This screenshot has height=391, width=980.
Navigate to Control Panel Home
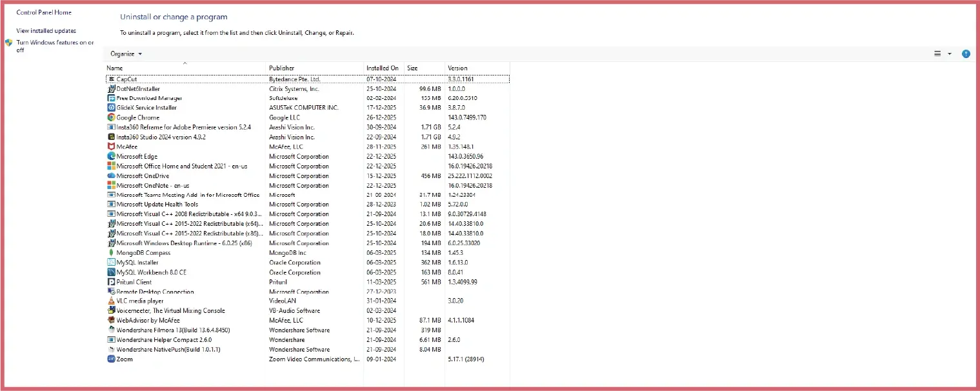(x=45, y=12)
